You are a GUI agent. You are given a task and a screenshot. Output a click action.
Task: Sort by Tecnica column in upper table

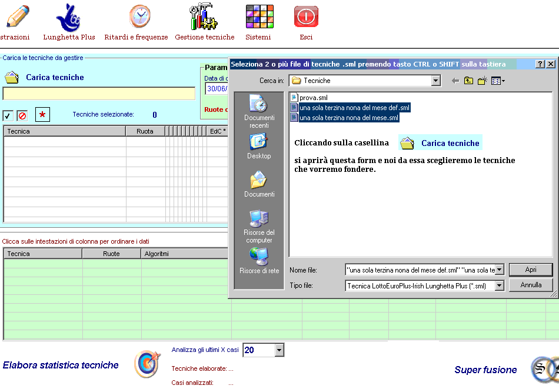coord(65,131)
